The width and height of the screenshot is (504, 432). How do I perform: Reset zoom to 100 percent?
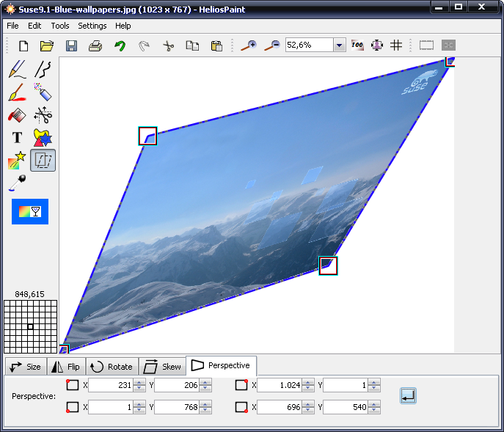[357, 45]
